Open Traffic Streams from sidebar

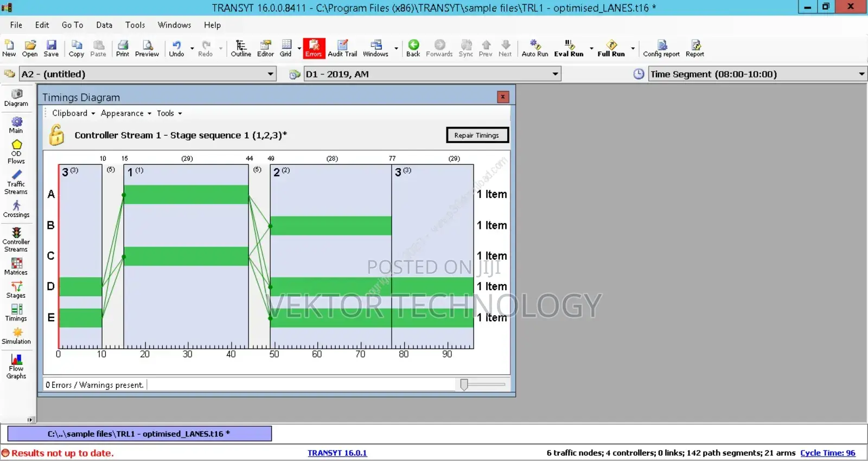point(16,183)
